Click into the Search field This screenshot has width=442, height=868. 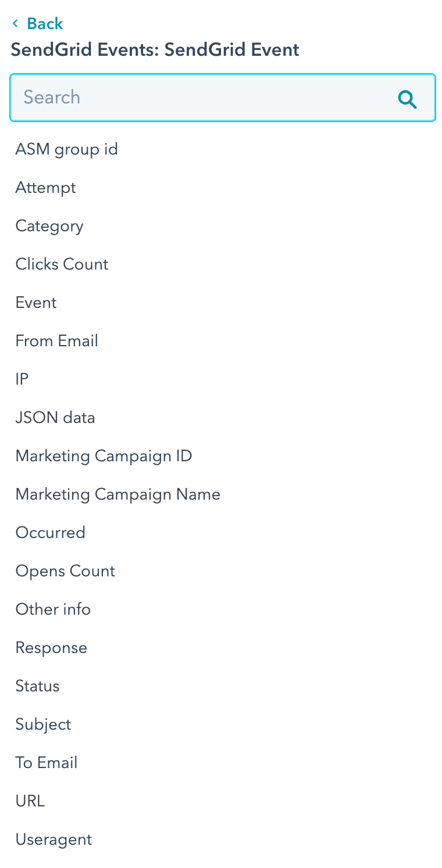[204, 98]
